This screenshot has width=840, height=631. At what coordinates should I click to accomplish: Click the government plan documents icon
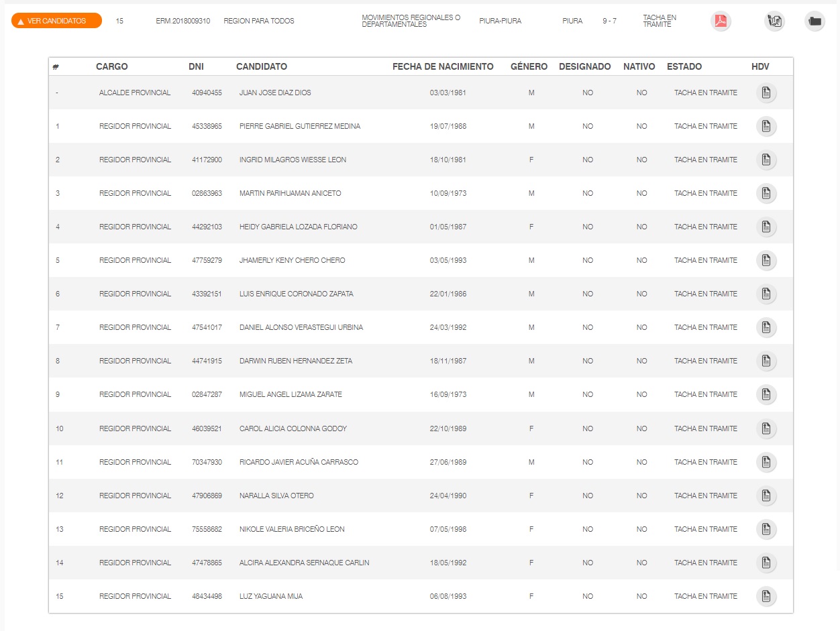[x=774, y=21]
